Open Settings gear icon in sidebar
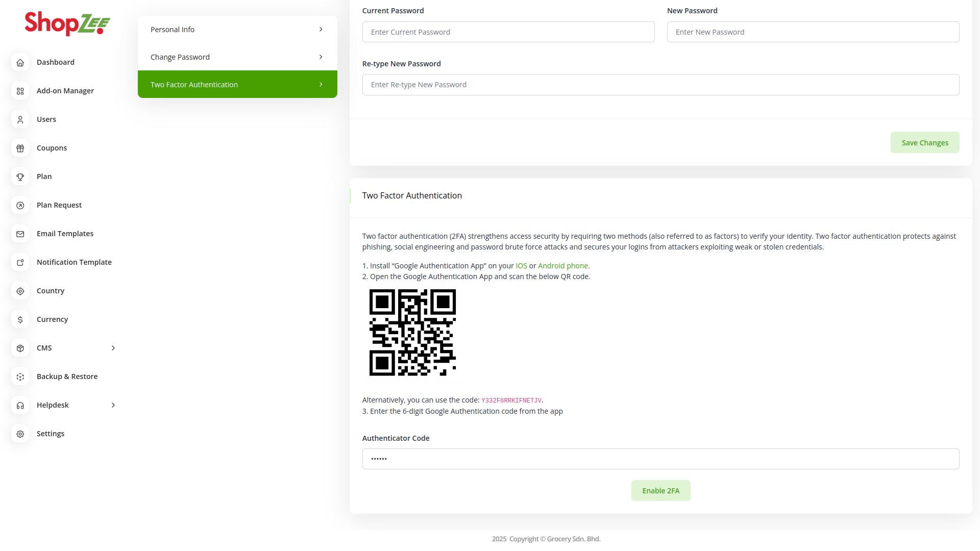Screen dimensions: 980x551 point(20,434)
